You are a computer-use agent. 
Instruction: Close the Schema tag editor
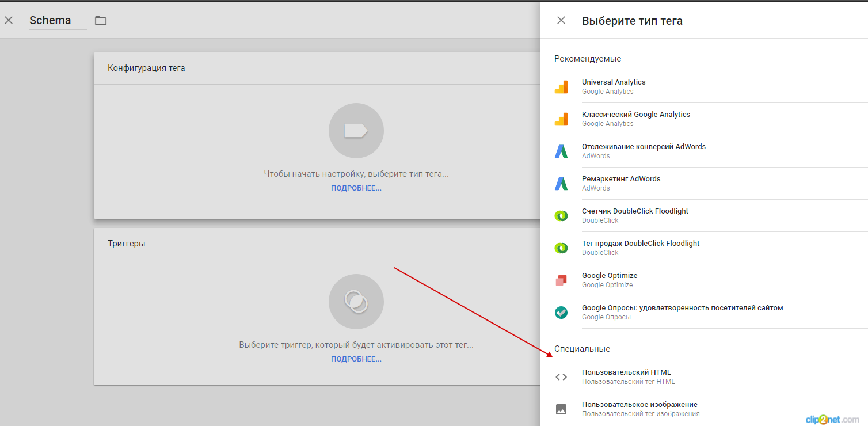pos(9,20)
